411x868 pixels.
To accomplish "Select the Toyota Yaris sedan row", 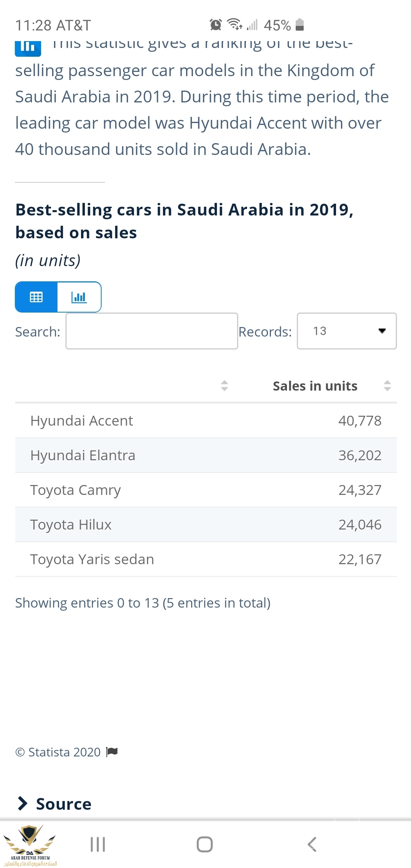I will [x=205, y=559].
